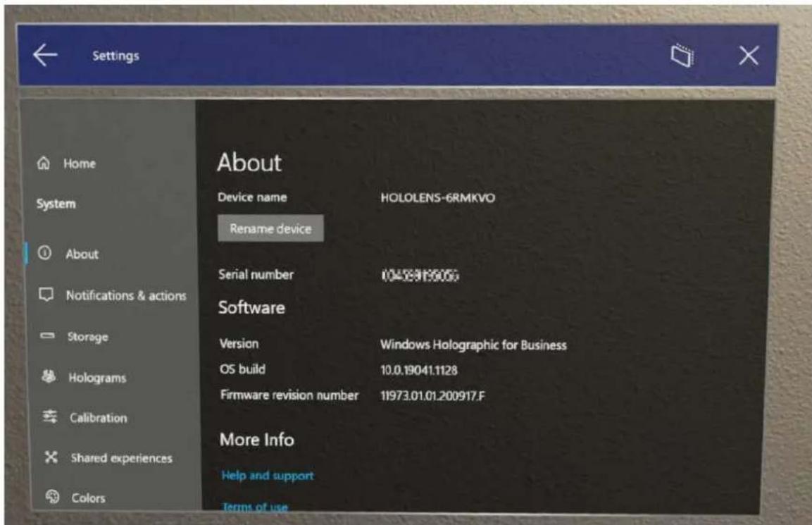Go back using the back arrow
This screenshot has height=525, width=812.
45,55
